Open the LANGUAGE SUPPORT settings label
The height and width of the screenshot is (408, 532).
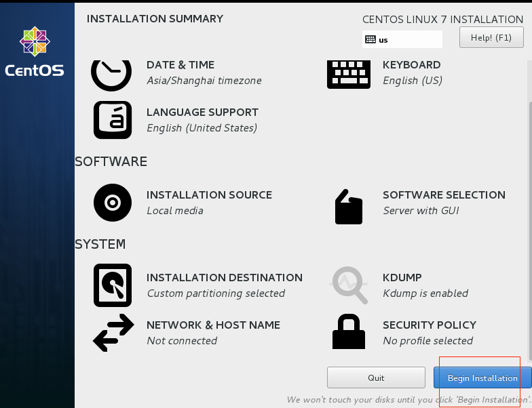pos(202,113)
